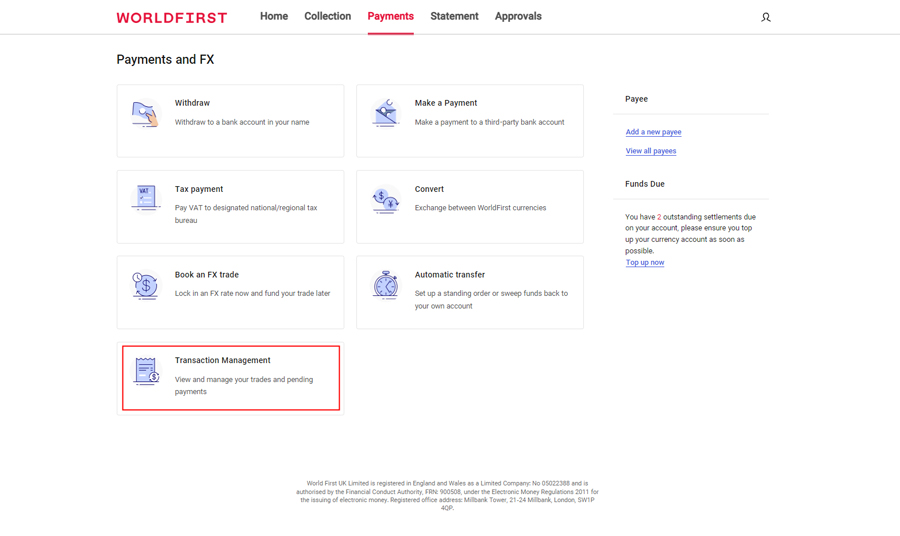The image size is (900, 536).
Task: Click the Transaction Management receipt icon
Action: (146, 371)
